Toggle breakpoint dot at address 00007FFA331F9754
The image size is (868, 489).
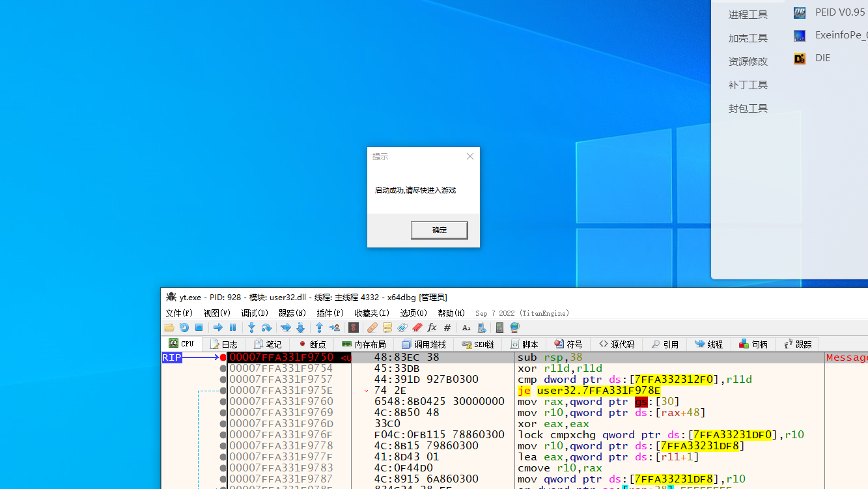click(x=223, y=369)
